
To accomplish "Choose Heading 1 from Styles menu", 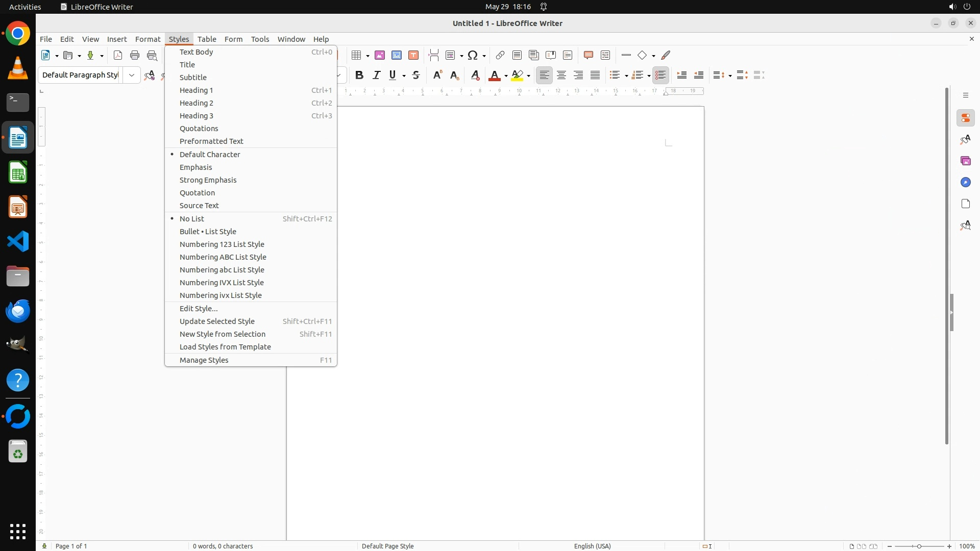I will click(x=197, y=90).
